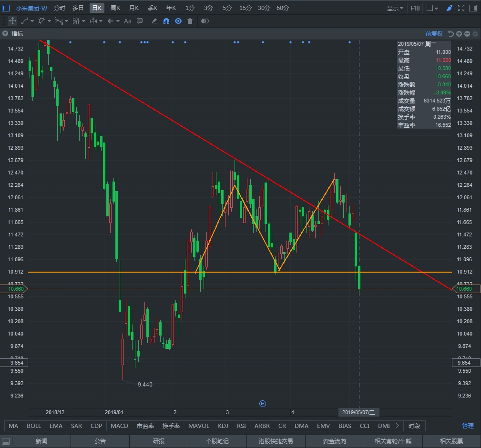
Task: Select the arrow marker tool
Action: click(x=111, y=21)
